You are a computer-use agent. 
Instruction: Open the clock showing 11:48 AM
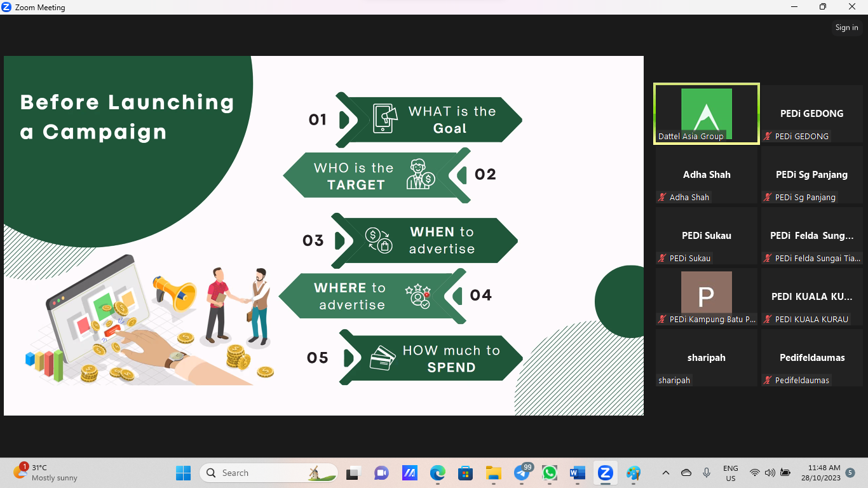pos(821,473)
